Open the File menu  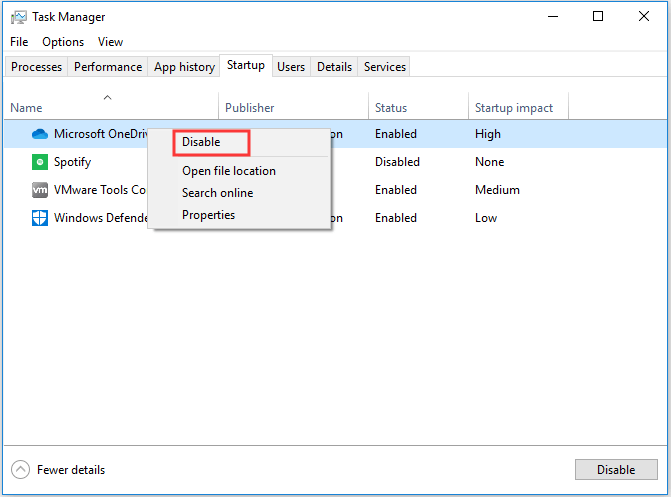(19, 42)
